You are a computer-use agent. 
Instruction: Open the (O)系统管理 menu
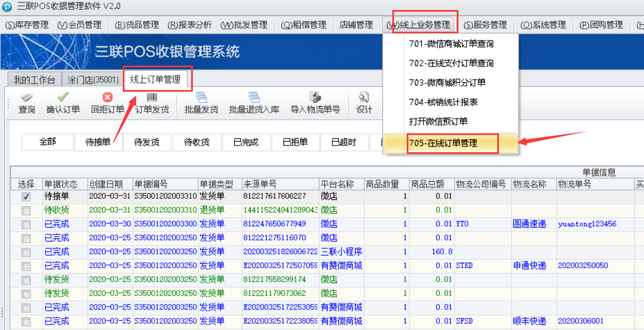pos(543,25)
